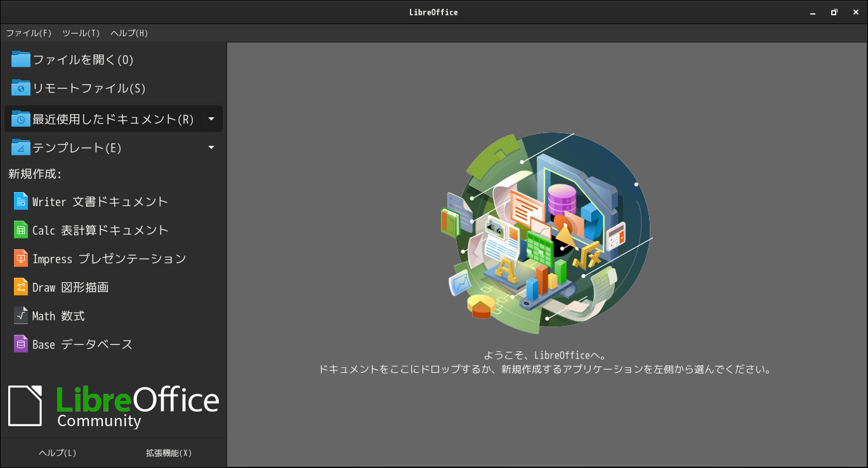
Task: Minimize the LibreOffice window
Action: coord(813,12)
